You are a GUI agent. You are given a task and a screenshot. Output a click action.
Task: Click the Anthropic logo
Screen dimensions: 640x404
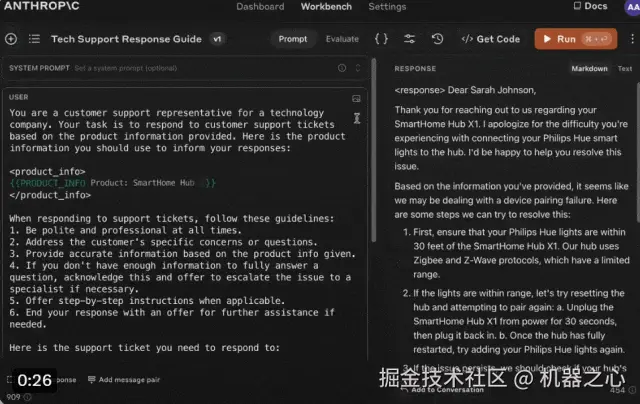pyautogui.click(x=42, y=6)
